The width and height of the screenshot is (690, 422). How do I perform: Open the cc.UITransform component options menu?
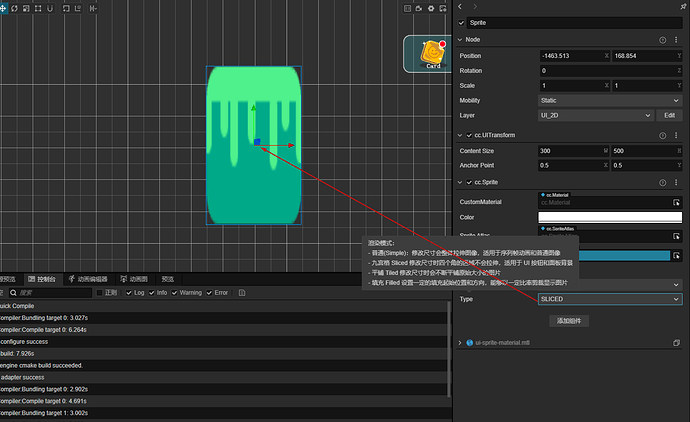(x=677, y=135)
